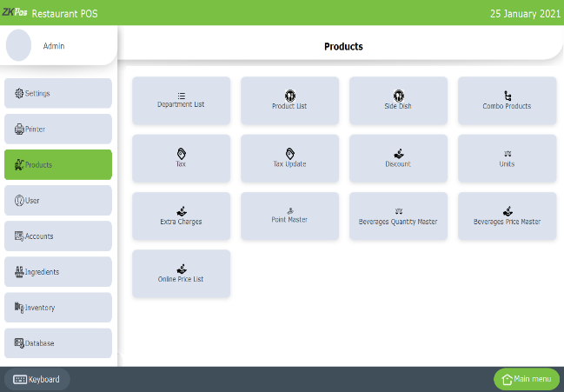The height and width of the screenshot is (392, 564).
Task: Click the Restaurant POS title
Action: 65,14
